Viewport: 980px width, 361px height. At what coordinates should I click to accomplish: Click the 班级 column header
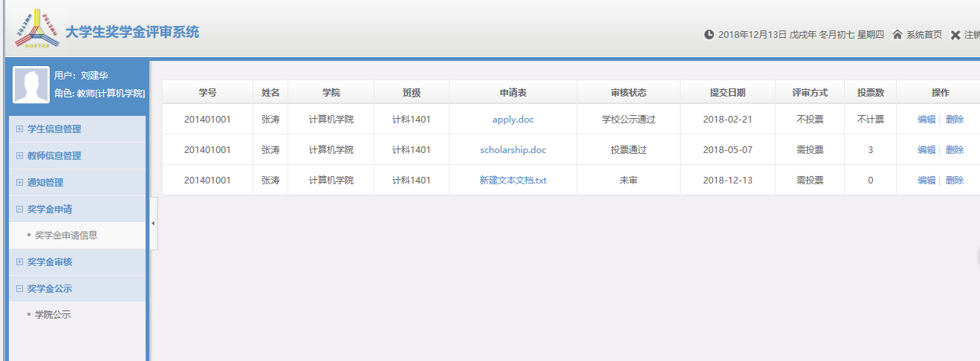[412, 92]
